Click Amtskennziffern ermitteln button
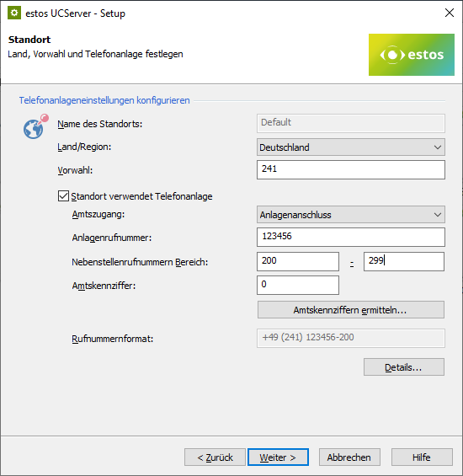Image resolution: width=463 pixels, height=476 pixels. [x=351, y=310]
